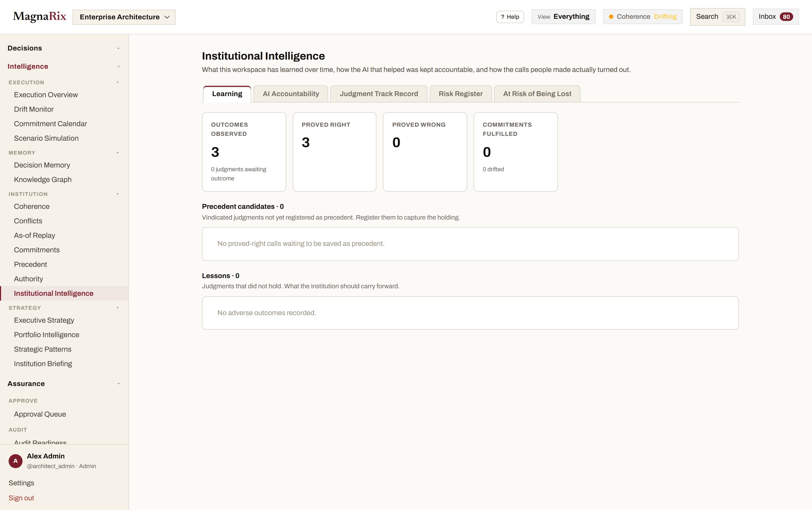The width and height of the screenshot is (812, 510).
Task: Click the Alex Admin avatar circle
Action: (x=16, y=461)
